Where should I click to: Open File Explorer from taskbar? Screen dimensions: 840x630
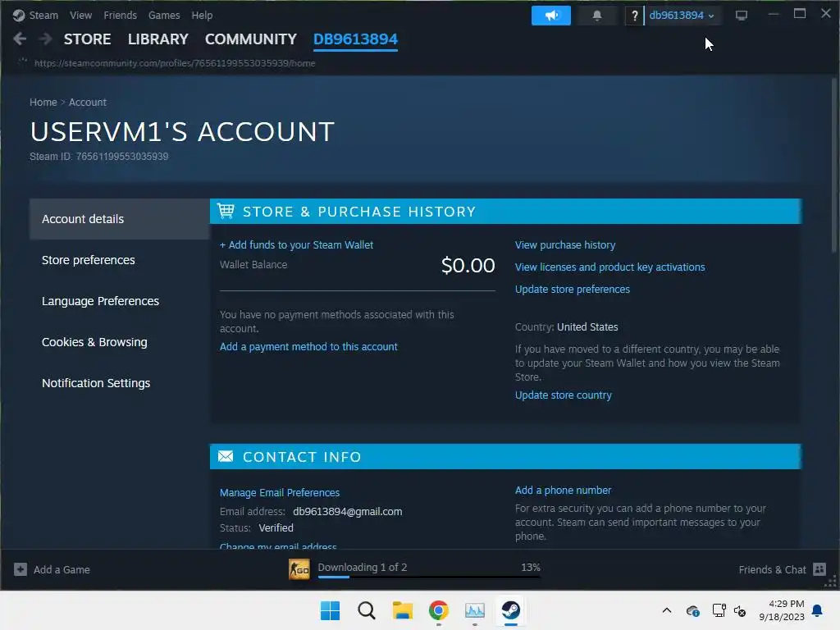click(402, 610)
